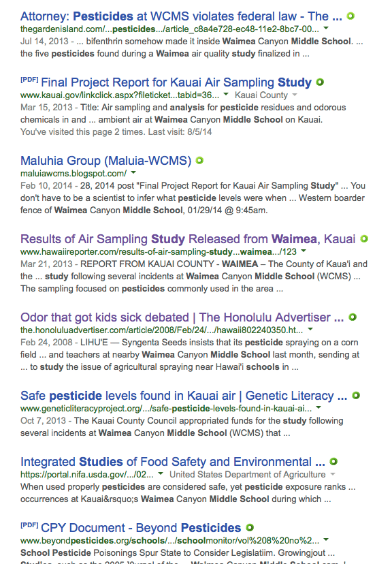Expand the Kauai County breadcrumb chevron
392x564 pixels.
click(294, 94)
